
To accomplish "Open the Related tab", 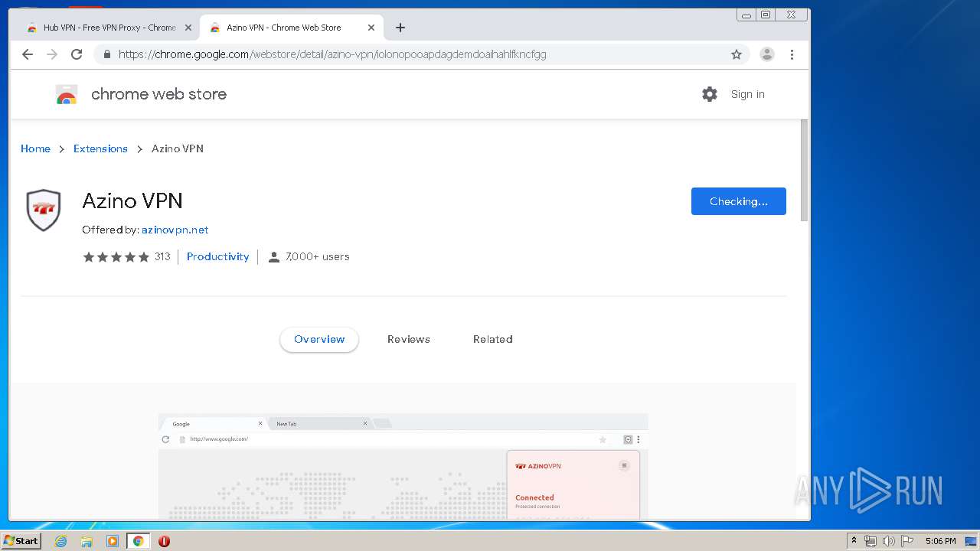I will [x=492, y=339].
